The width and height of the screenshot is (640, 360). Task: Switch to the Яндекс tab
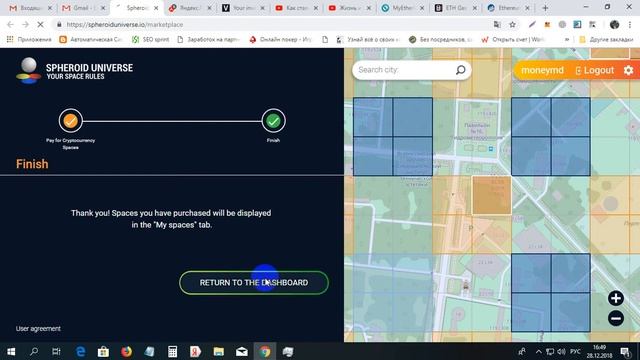pos(190,8)
